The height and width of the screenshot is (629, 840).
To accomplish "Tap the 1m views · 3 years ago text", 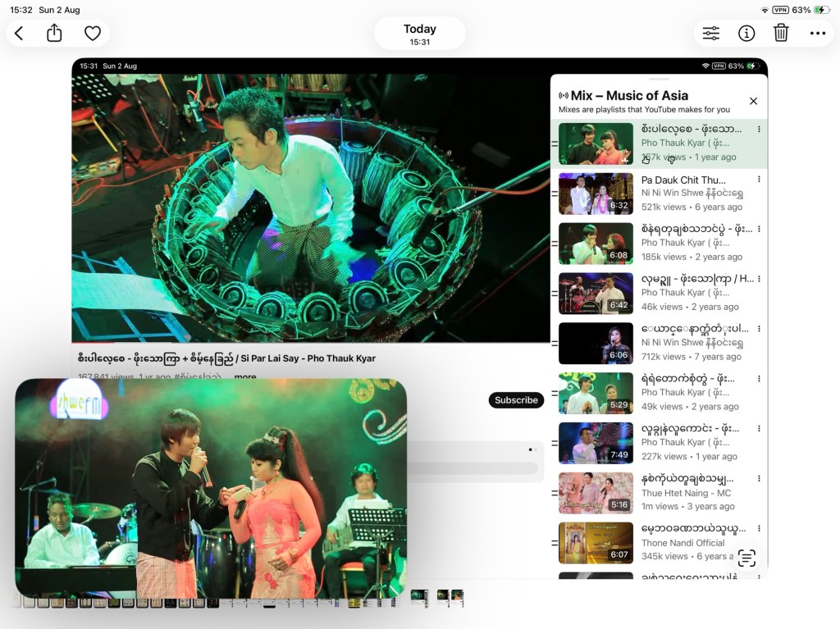I will click(688, 506).
